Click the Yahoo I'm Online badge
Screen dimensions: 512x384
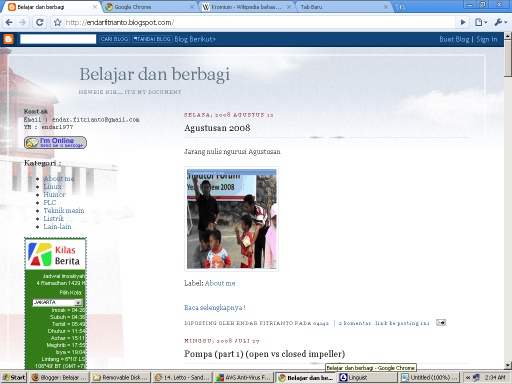55,142
